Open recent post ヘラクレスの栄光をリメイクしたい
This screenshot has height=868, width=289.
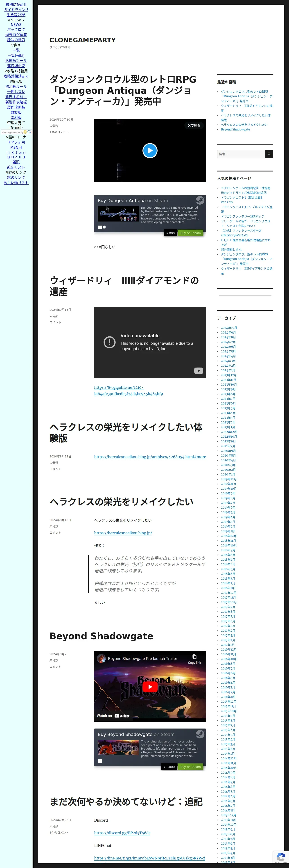[244, 125]
